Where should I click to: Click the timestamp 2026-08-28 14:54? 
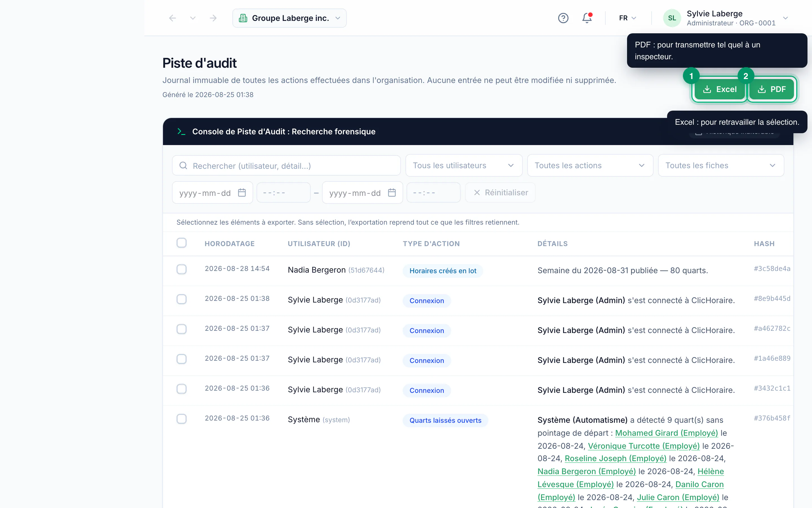click(x=237, y=269)
